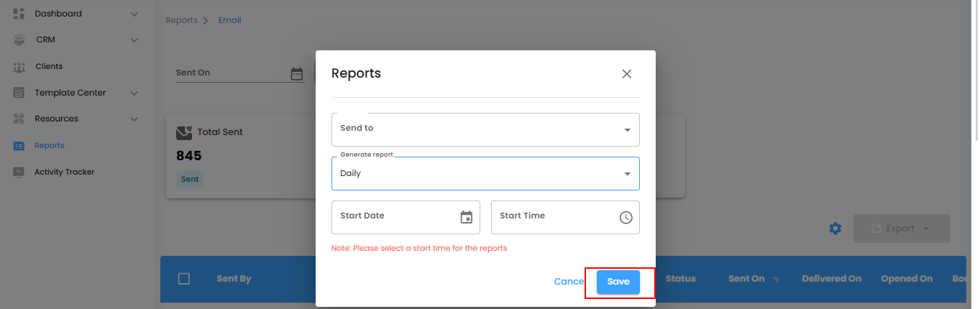Close the Reports dialog with X

(626, 74)
